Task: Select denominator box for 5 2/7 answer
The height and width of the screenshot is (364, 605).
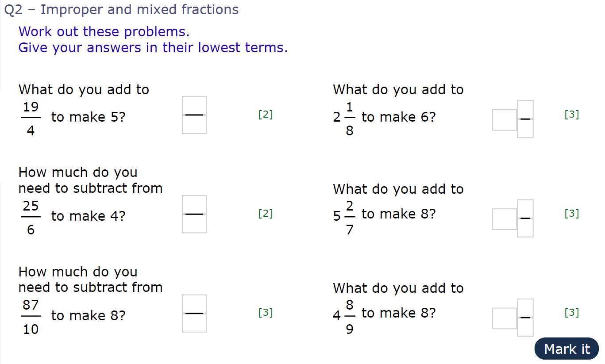Action: (x=525, y=228)
